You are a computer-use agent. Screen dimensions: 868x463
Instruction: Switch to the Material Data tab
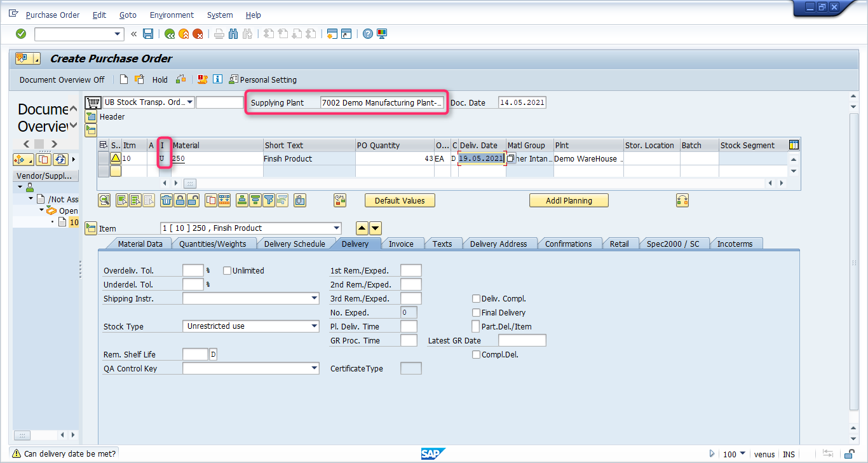coord(140,244)
